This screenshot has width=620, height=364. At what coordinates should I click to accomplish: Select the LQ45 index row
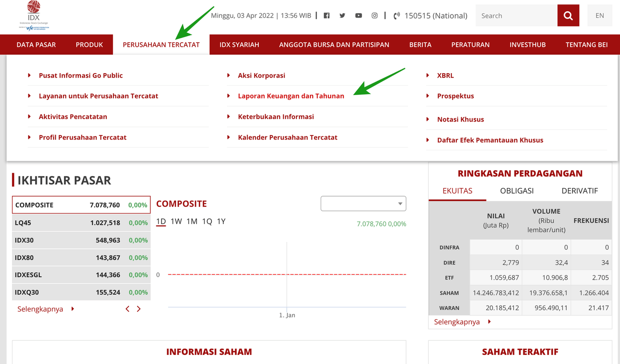coord(81,223)
